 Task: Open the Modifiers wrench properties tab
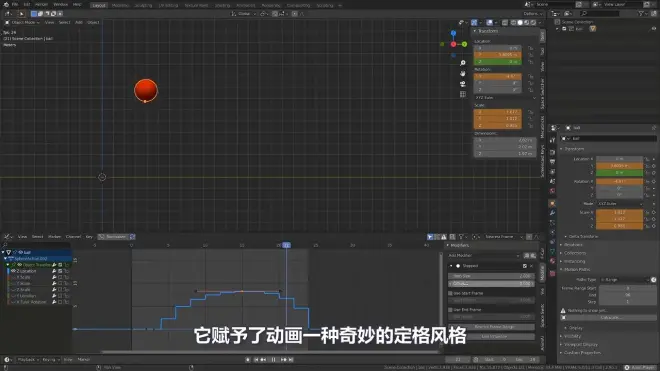click(552, 213)
